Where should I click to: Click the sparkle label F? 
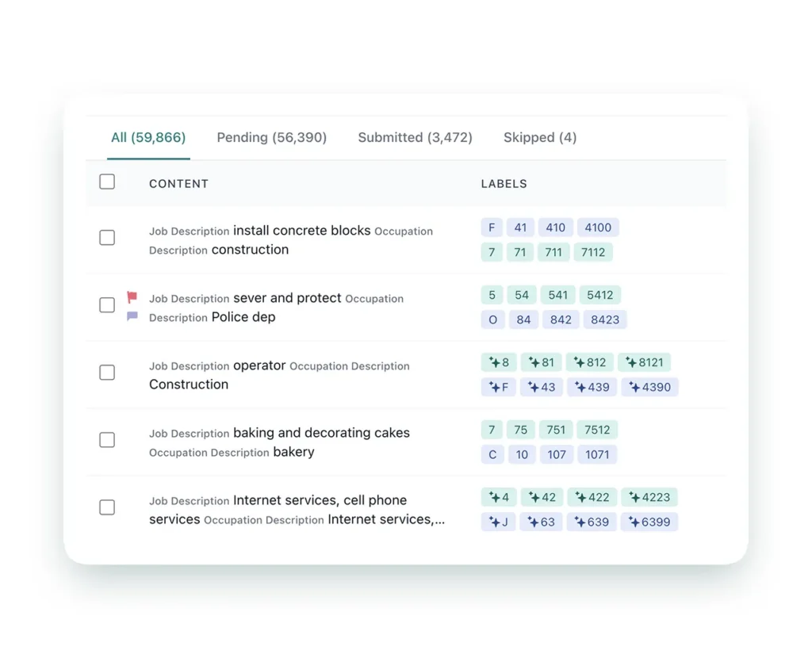coord(499,387)
